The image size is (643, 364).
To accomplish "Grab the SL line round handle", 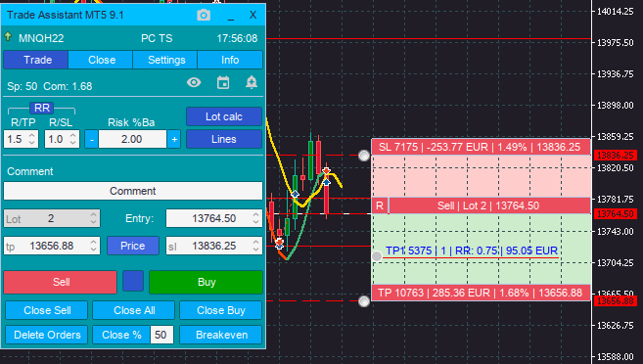I will tap(364, 156).
